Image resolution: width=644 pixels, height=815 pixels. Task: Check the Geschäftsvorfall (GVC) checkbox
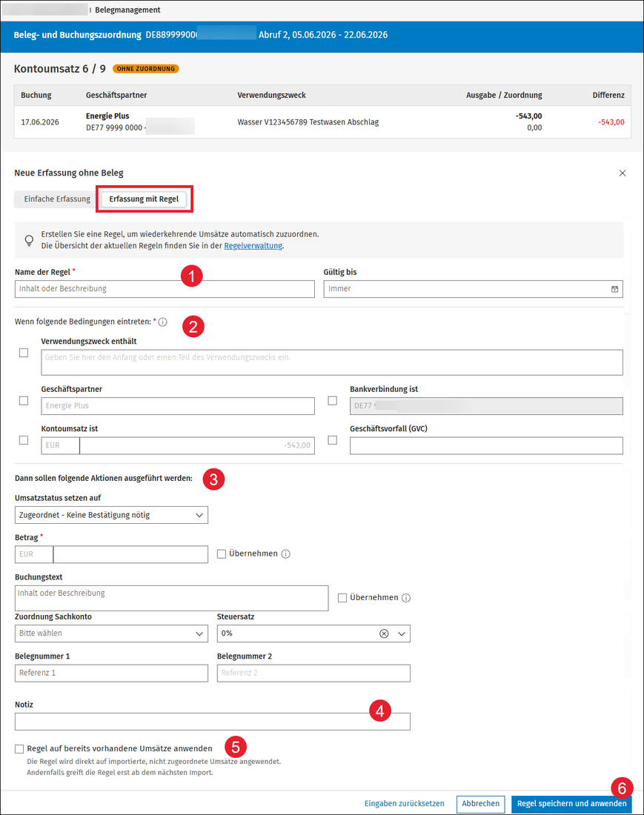click(333, 440)
